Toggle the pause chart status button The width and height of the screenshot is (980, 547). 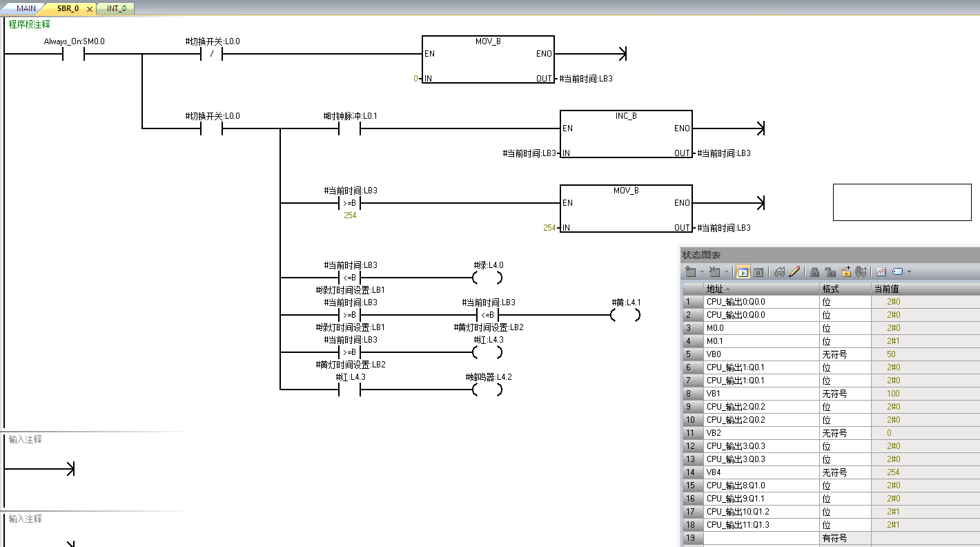tap(758, 272)
